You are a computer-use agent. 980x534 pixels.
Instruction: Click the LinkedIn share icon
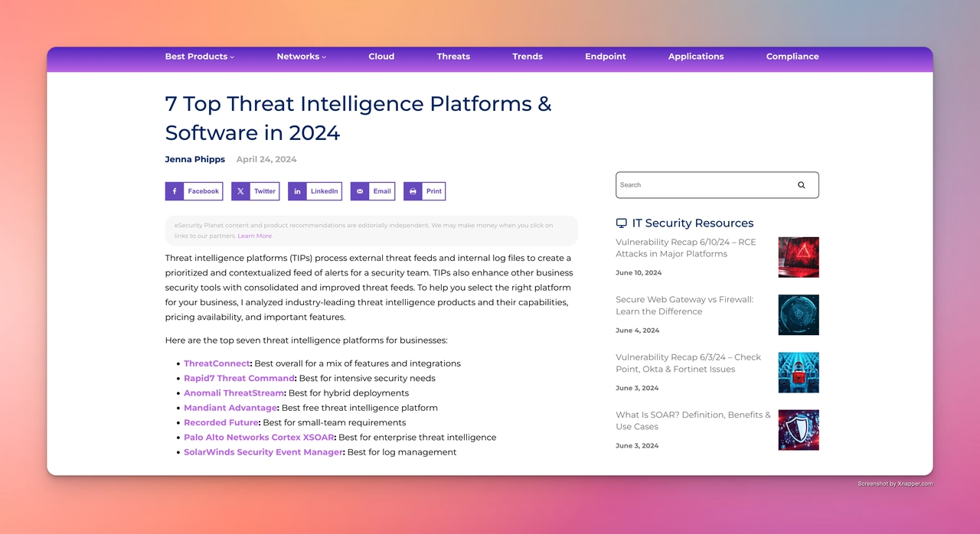pos(297,191)
